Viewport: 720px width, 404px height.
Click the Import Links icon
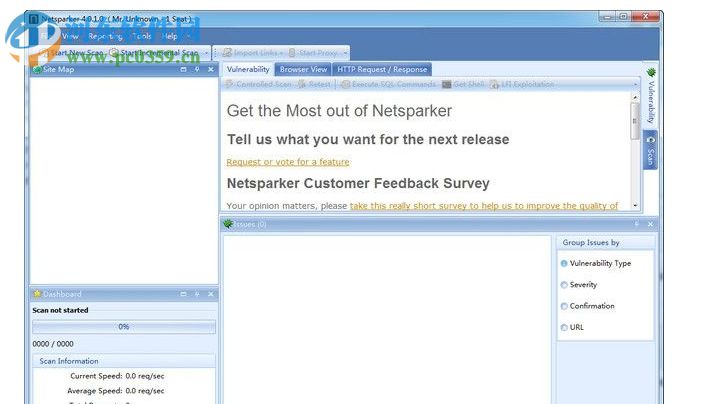227,53
